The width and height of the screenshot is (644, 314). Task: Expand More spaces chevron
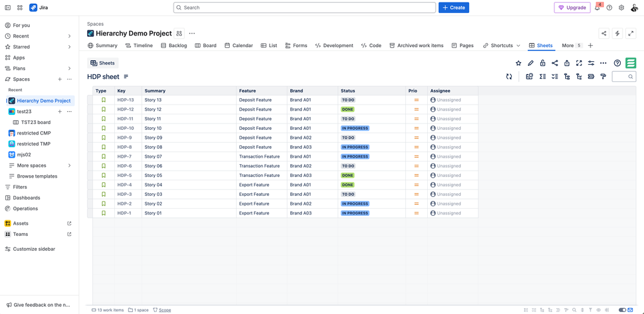[x=69, y=165]
